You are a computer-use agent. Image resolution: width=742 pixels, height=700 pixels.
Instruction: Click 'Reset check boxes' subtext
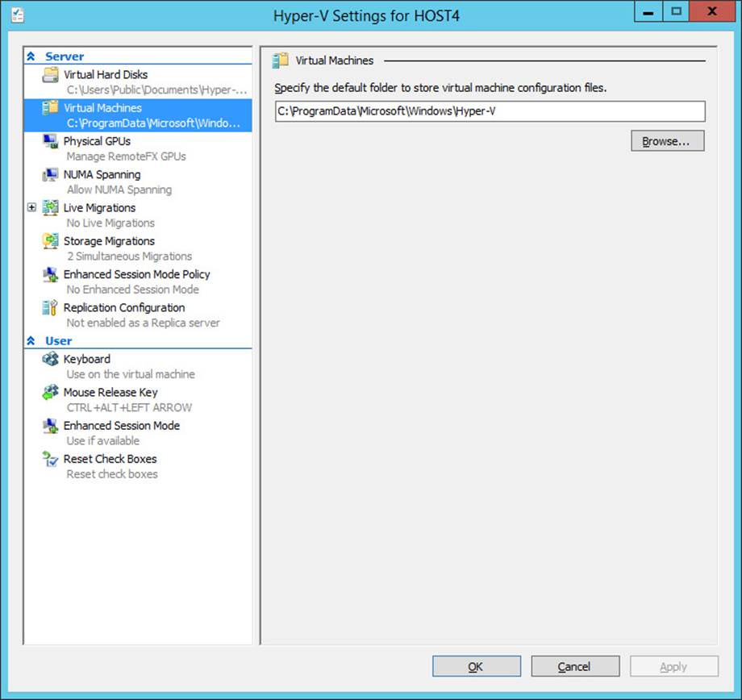[112, 474]
